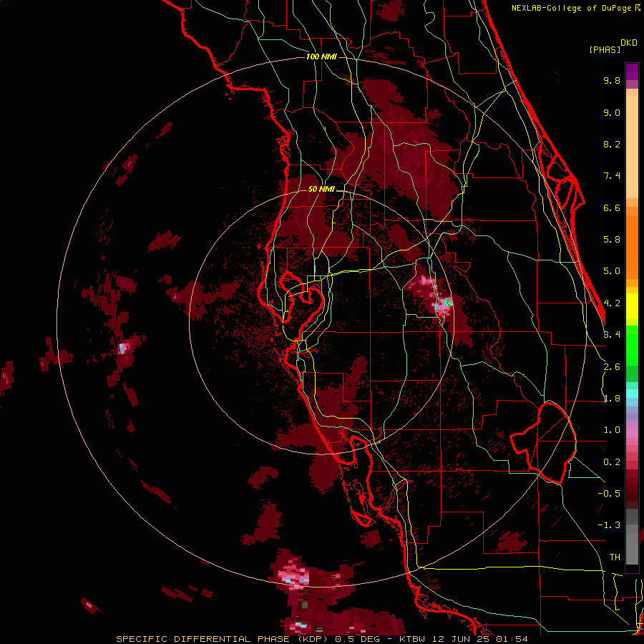The image size is (644, 644).
Task: Click the [PHAS] unit label
Action: coord(605,50)
